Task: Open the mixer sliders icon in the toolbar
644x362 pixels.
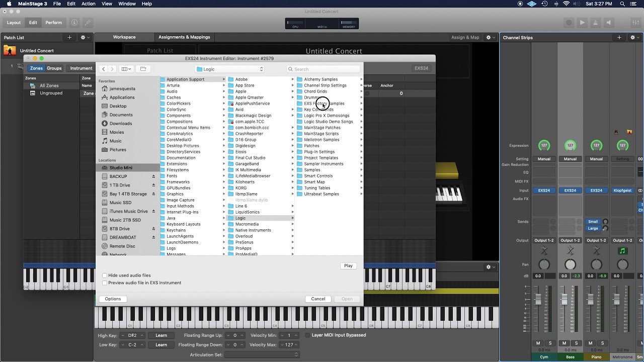Action: (x=636, y=23)
